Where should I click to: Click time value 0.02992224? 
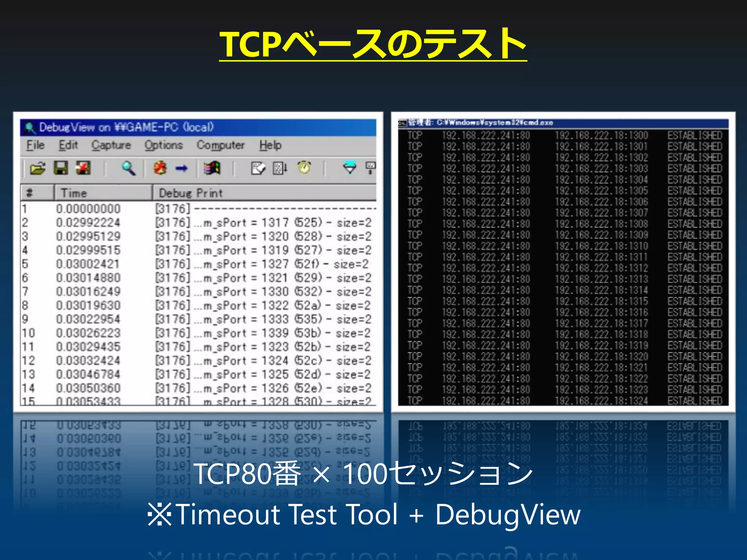click(88, 223)
